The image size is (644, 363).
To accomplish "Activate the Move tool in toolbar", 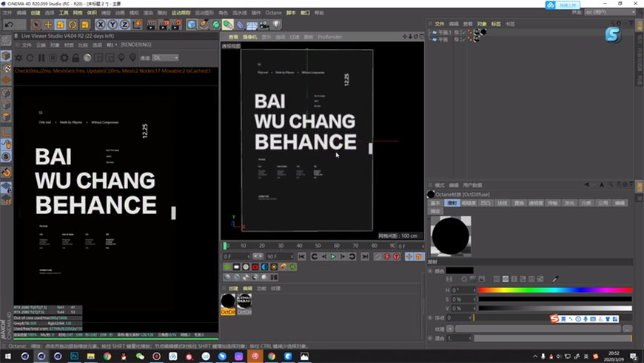I will point(48,24).
